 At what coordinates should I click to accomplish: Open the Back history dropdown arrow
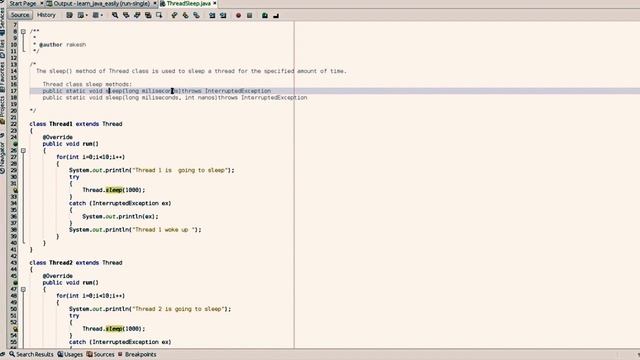coord(87,16)
